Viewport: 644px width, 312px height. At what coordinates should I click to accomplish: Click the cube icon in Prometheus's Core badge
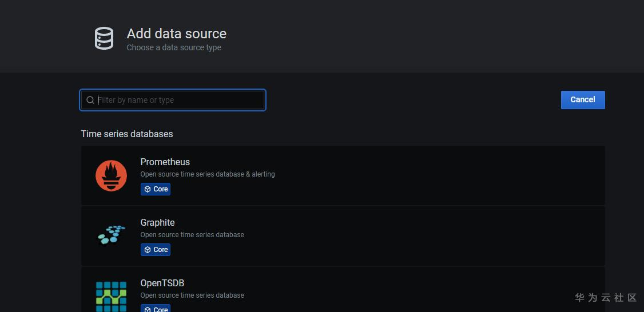(148, 189)
